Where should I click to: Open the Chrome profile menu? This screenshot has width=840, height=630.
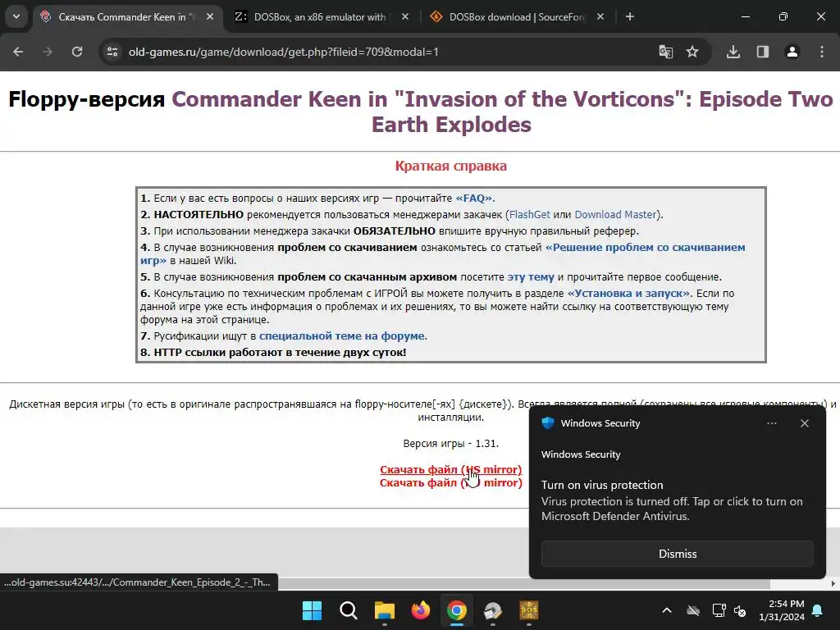[792, 52]
